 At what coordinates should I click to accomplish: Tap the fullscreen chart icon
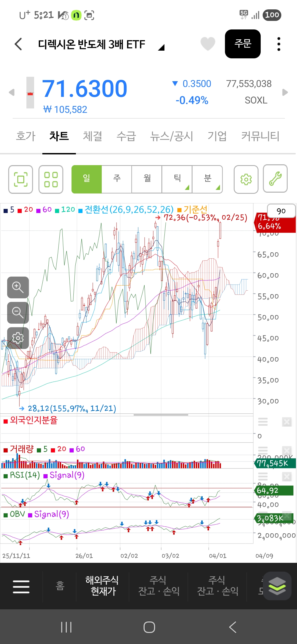21,179
